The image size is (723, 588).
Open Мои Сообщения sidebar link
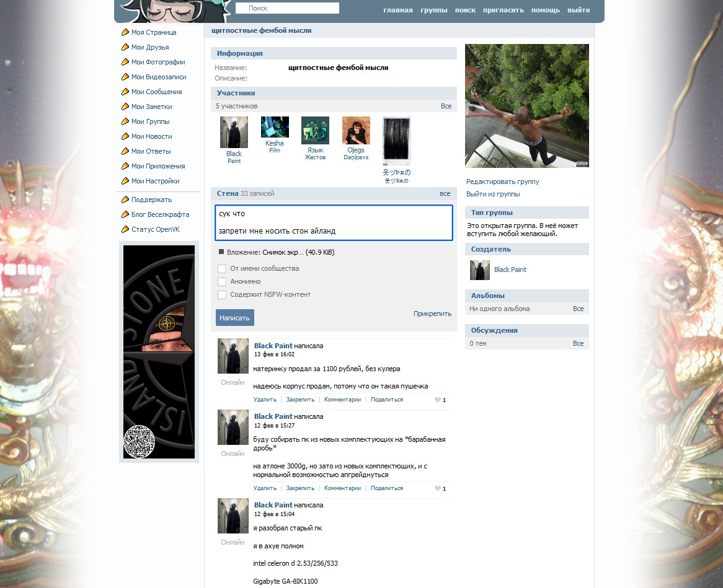157,92
